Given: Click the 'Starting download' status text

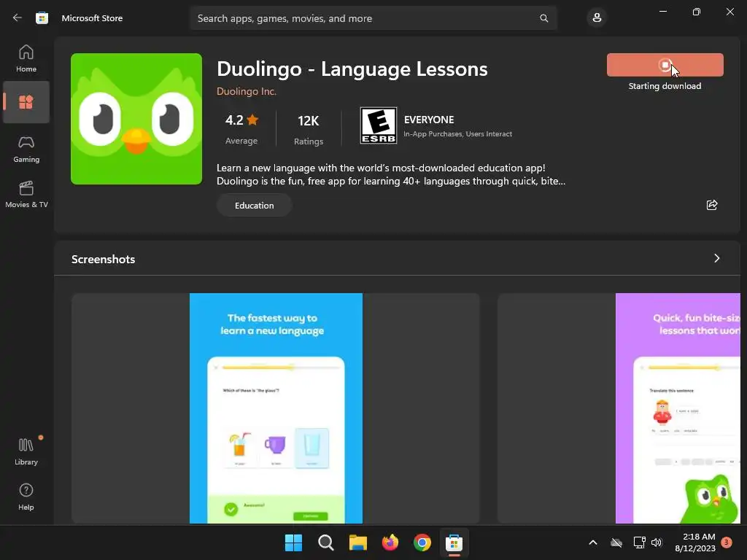Looking at the screenshot, I should 665,86.
